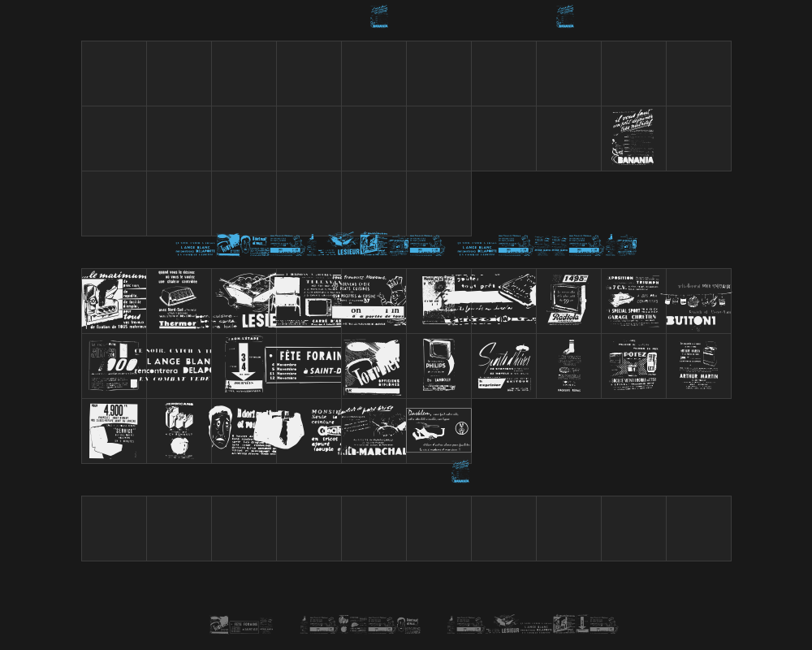Select the white Fête Foraine à Saint-D ad
The height and width of the screenshot is (650, 812).
[303, 365]
